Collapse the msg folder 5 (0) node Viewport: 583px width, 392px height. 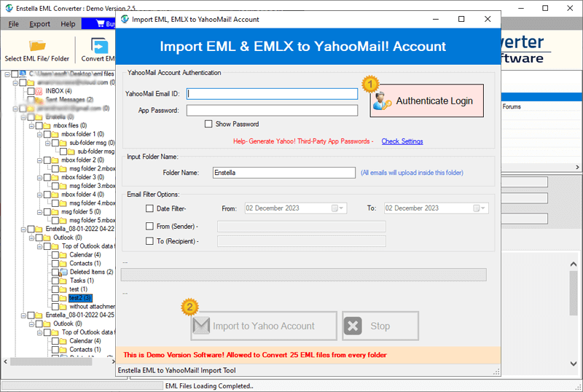(40, 212)
